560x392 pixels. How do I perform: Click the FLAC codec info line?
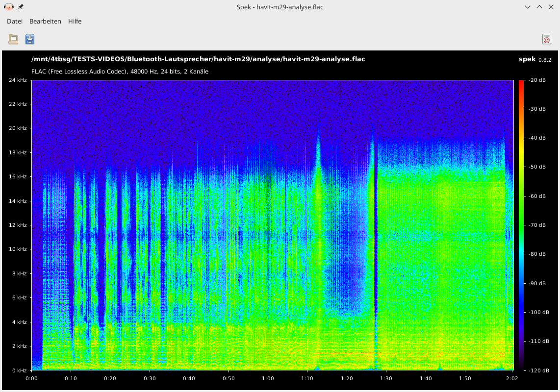(x=120, y=72)
